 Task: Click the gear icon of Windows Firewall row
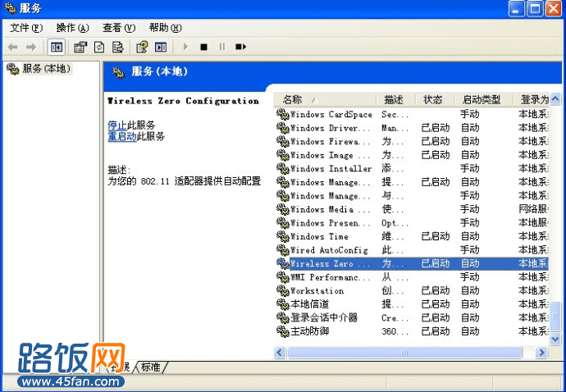pos(283,142)
